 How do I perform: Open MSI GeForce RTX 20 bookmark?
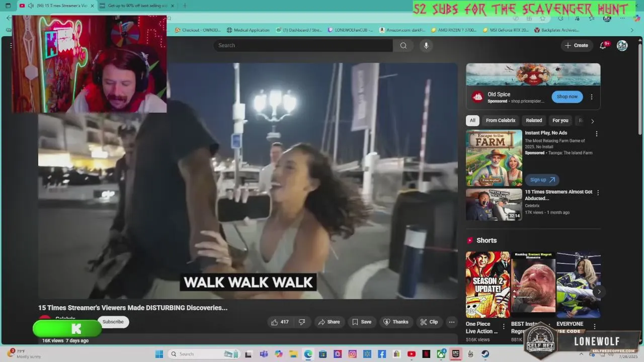pyautogui.click(x=506, y=30)
